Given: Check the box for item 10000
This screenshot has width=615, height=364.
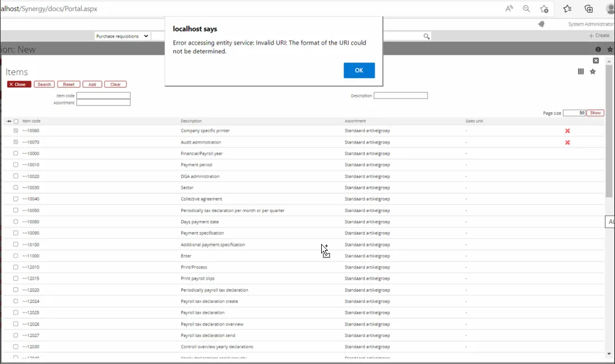Looking at the screenshot, I should click(x=16, y=154).
